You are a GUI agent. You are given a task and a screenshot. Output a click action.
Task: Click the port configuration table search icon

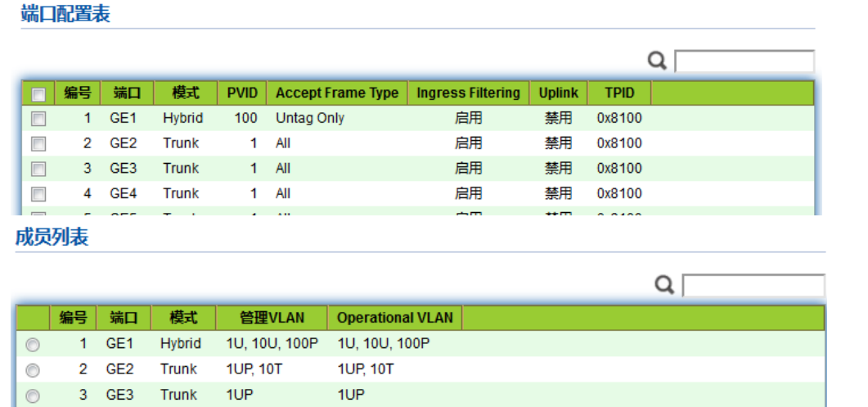[657, 61]
